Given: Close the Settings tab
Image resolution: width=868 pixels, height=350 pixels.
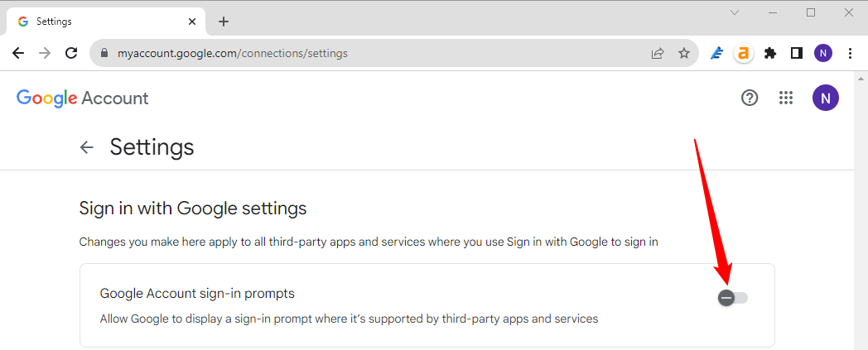Looking at the screenshot, I should point(194,22).
